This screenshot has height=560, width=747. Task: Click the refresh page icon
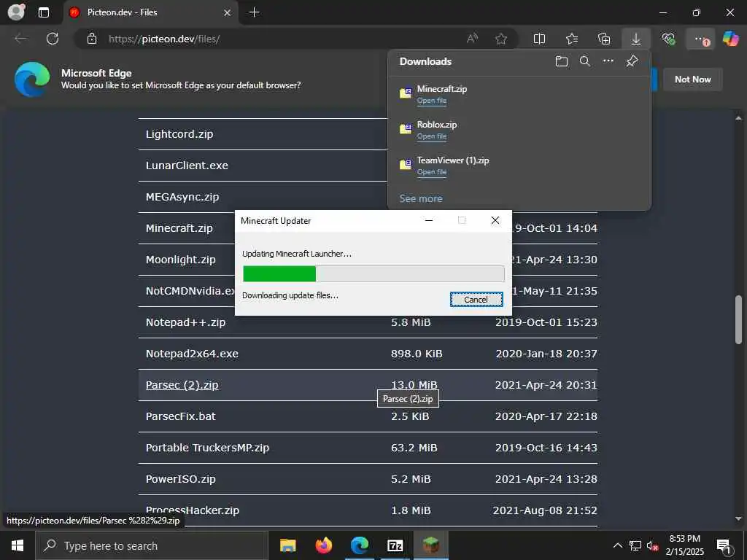click(53, 39)
